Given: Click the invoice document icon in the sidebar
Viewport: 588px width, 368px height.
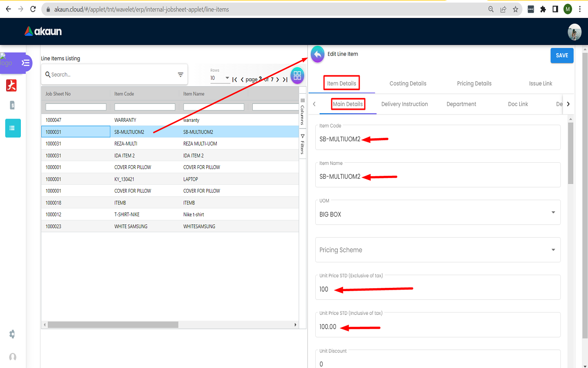Looking at the screenshot, I should [x=12, y=105].
